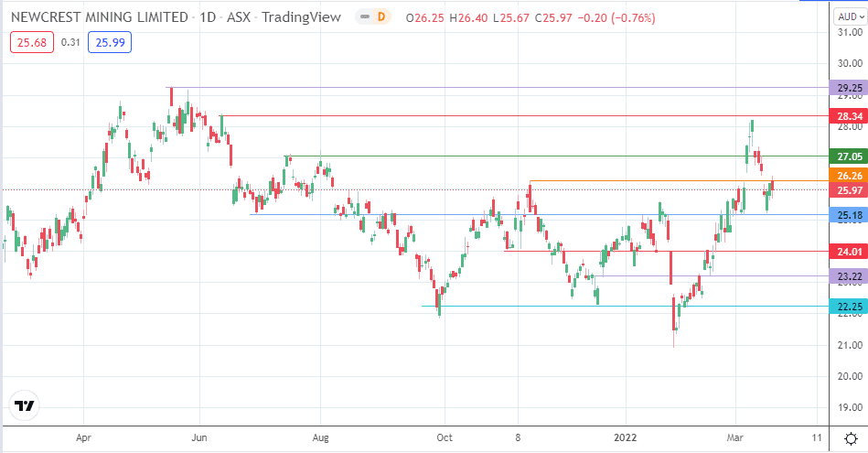Click the change value −0.20 (−0.76%)
Screen dimensions: 868x453
click(616, 18)
